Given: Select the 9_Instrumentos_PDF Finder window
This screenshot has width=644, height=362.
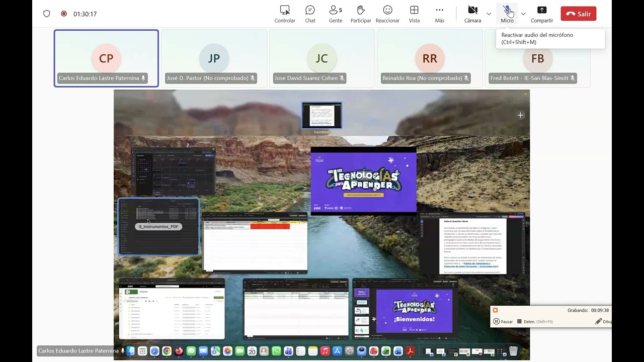Looking at the screenshot, I should point(159,227).
